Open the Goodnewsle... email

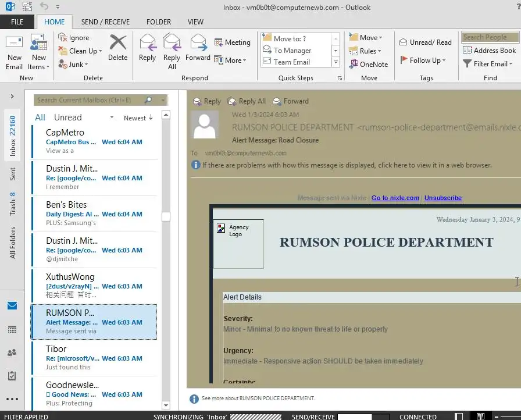click(94, 394)
